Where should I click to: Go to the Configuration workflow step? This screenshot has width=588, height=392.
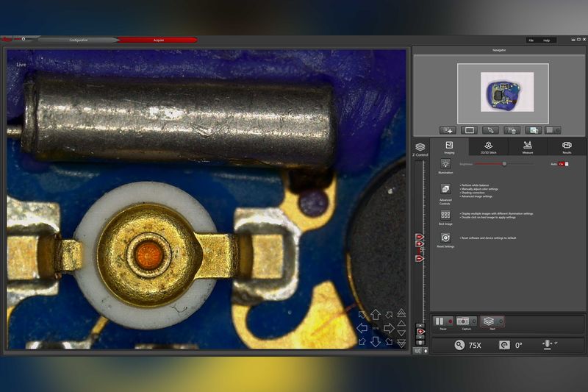(x=79, y=40)
